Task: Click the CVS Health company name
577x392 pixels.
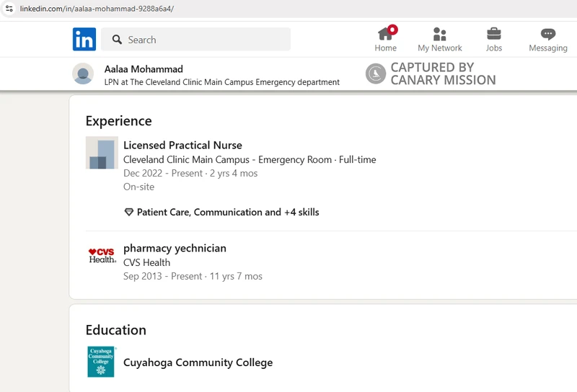Action: click(147, 262)
